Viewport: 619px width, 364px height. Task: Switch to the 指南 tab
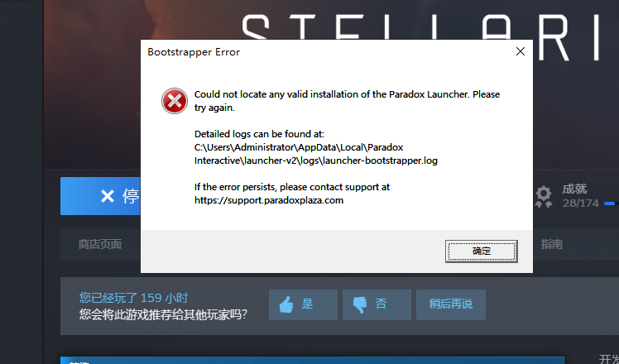tap(551, 244)
